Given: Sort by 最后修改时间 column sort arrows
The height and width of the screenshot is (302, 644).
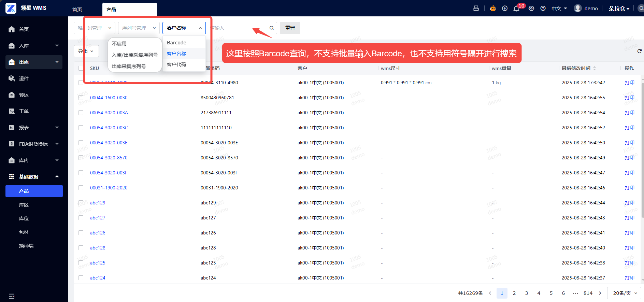Looking at the screenshot, I should pos(595,68).
